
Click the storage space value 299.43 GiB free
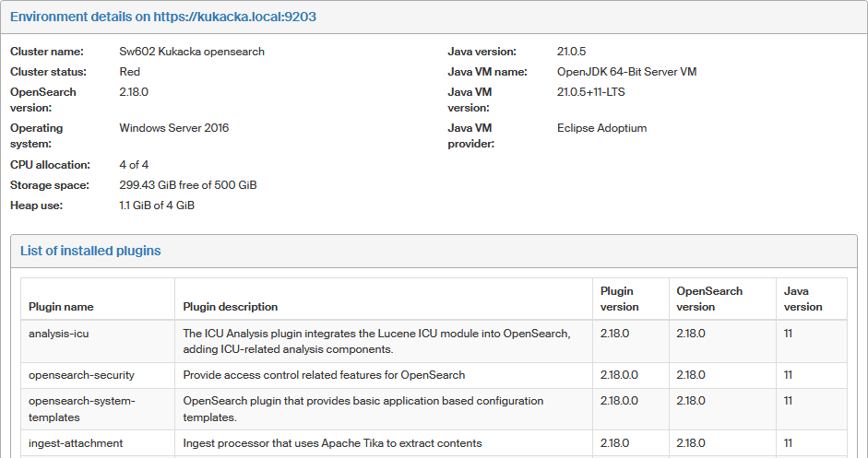point(188,185)
